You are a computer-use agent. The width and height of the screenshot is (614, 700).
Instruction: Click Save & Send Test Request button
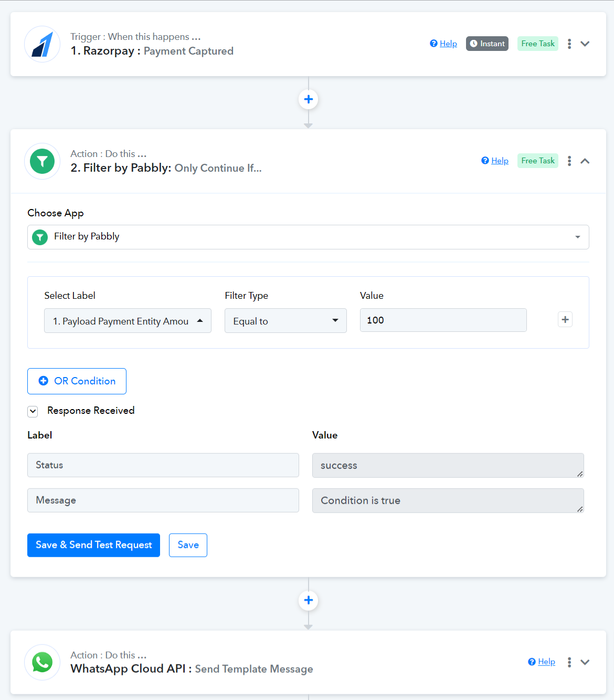point(93,545)
